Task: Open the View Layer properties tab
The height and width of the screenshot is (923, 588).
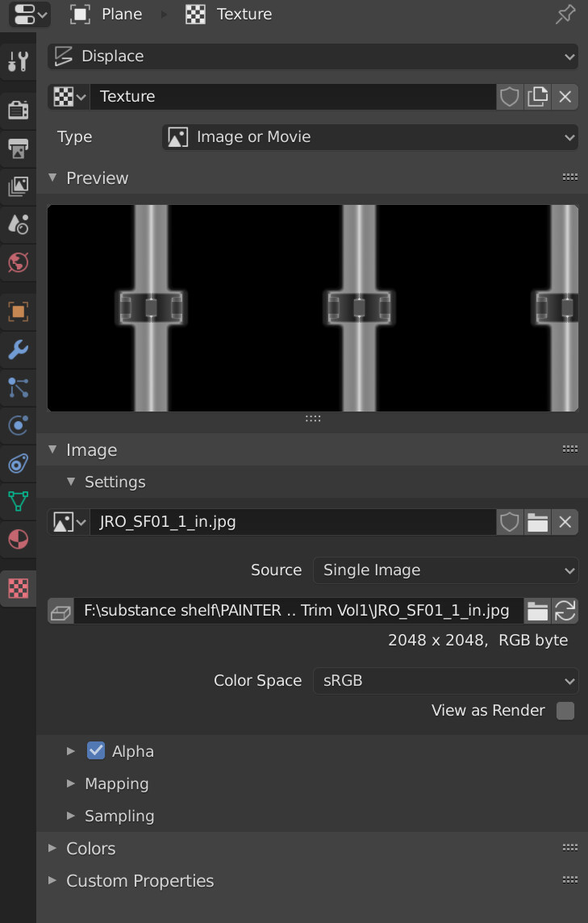Action: tap(18, 186)
